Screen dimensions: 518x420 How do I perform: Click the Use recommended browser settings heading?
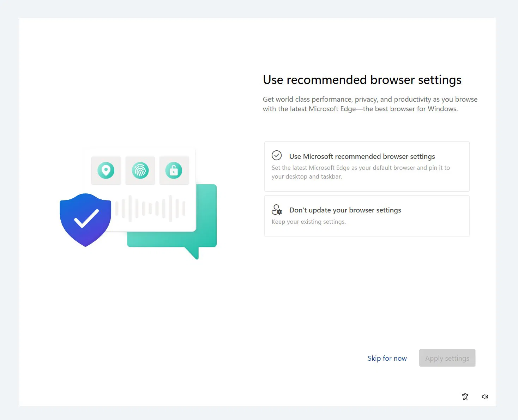point(362,80)
